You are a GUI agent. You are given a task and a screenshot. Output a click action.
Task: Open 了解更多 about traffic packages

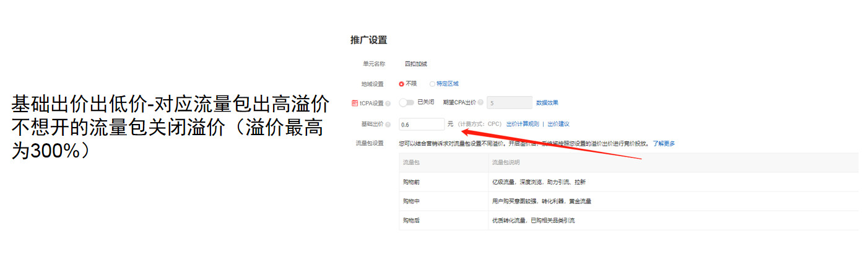coord(664,143)
